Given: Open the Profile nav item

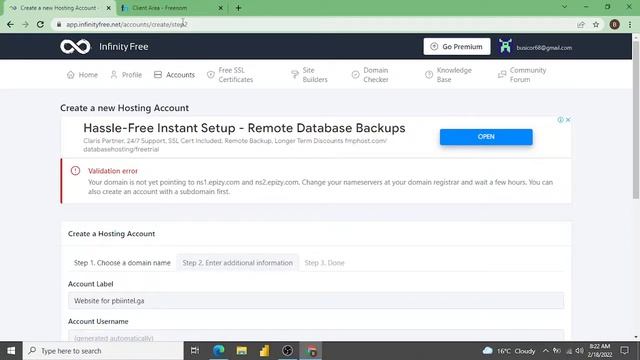Looking at the screenshot, I should tap(126, 75).
